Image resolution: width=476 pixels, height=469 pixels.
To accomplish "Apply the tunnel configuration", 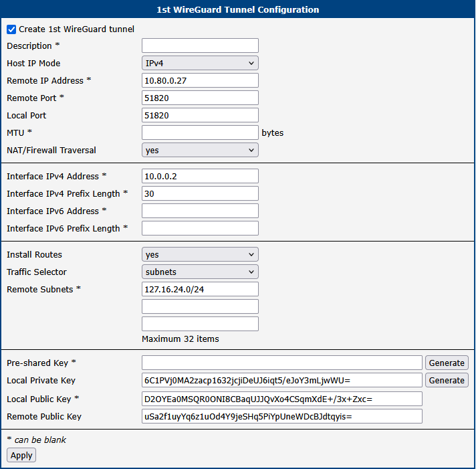I will (x=21, y=456).
